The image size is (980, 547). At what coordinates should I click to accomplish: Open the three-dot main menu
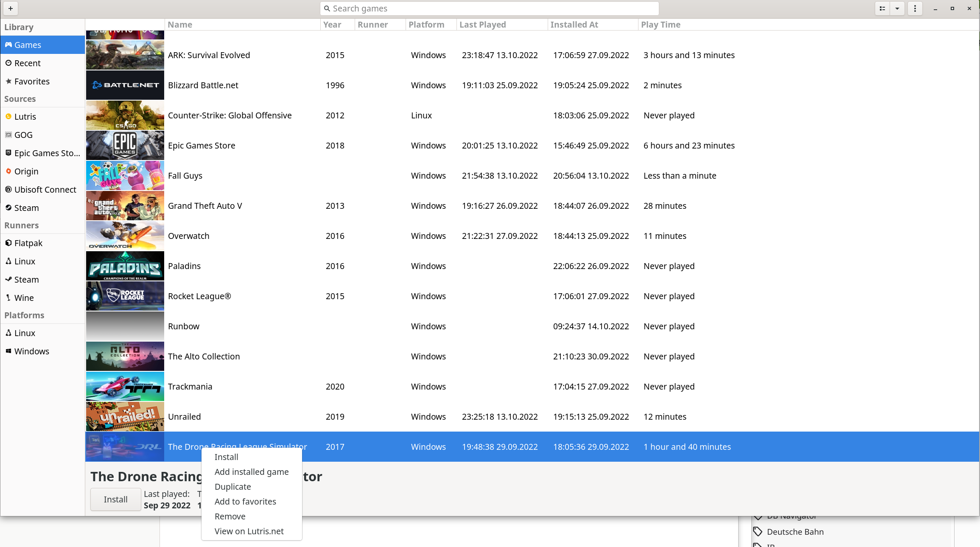point(915,8)
